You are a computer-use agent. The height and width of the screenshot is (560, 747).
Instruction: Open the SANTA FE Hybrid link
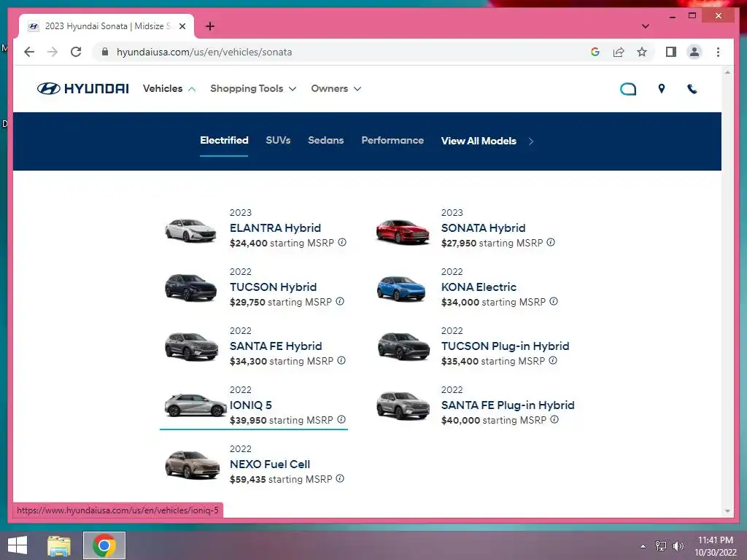pyautogui.click(x=276, y=346)
